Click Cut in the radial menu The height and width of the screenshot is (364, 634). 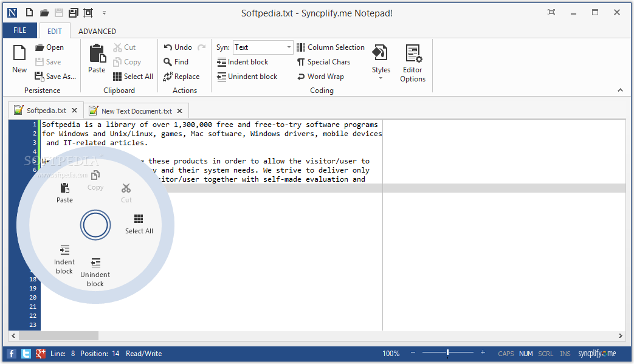pos(126,193)
